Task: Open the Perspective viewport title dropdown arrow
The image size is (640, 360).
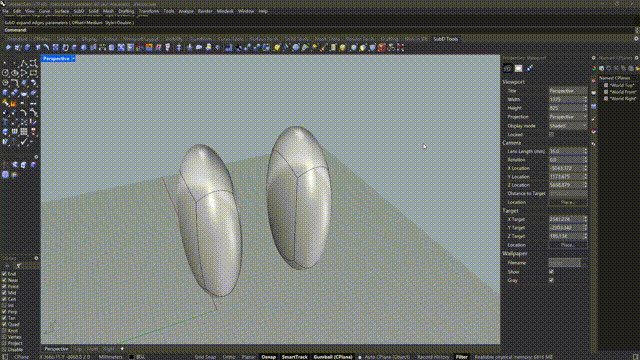Action: point(73,59)
